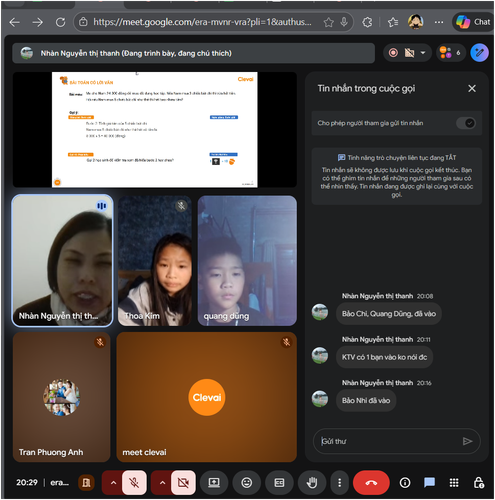
Task: Reload the Google Meet page
Action: (x=60, y=22)
